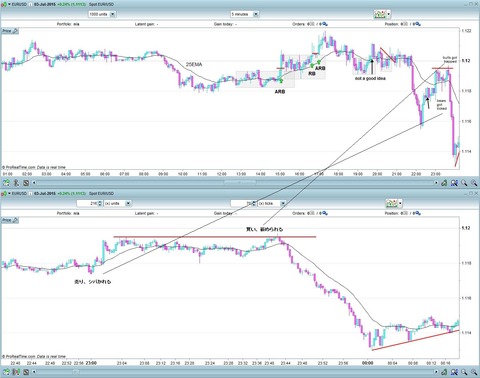
Task: Click the Orders magnifier icon in lower chart
Action: [x=325, y=213]
